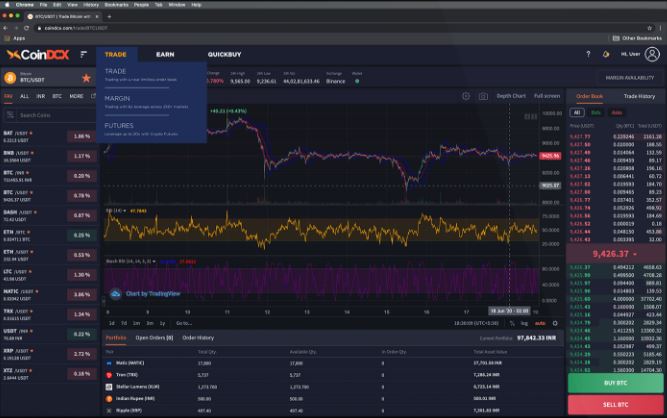Click the Bitcoin coin icon beside BTC/USDT
Screen dimensions: 667x418
(x=10, y=78)
